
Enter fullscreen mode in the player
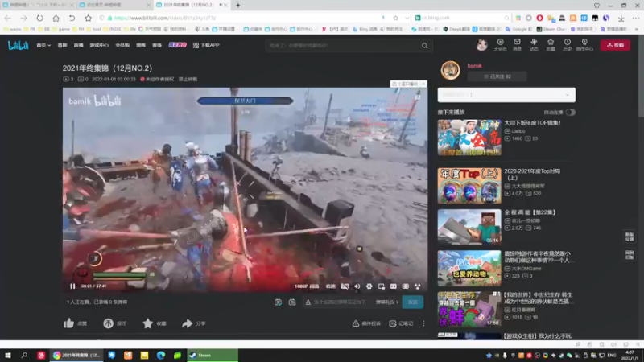click(x=417, y=286)
